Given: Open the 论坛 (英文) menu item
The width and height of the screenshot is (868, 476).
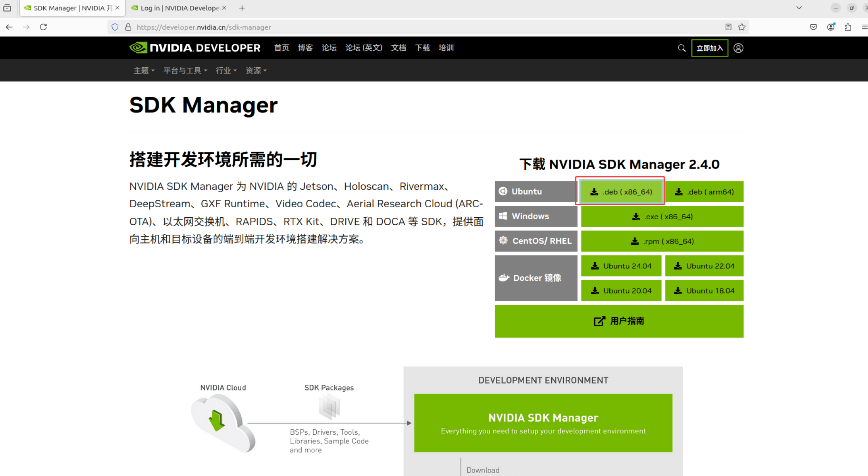Looking at the screenshot, I should tap(363, 48).
